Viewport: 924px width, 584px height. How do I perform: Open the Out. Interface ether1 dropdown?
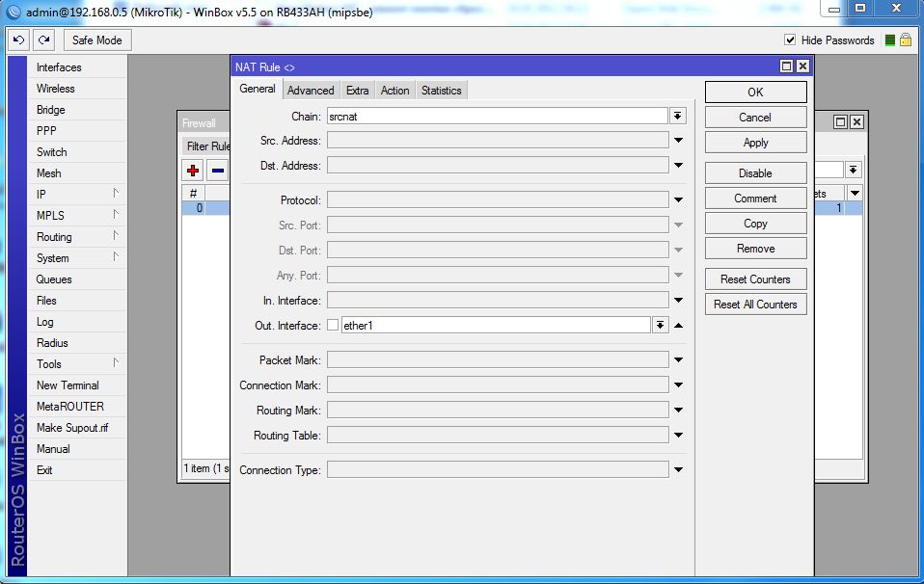click(x=660, y=326)
